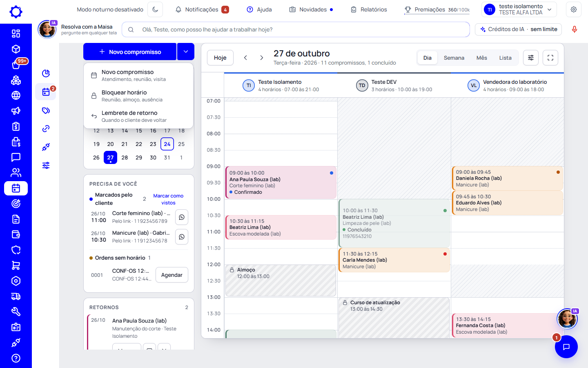This screenshot has width=588, height=368.
Task: Select the Dia view tab
Action: pos(428,58)
